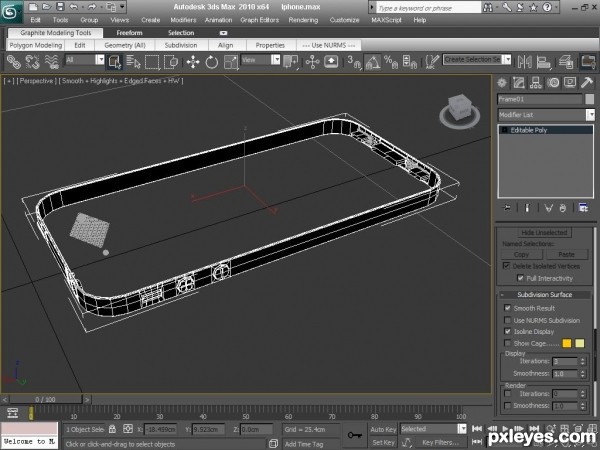Image resolution: width=600 pixels, height=450 pixels.
Task: Open ribbon display options dropdown
Action: [223, 33]
